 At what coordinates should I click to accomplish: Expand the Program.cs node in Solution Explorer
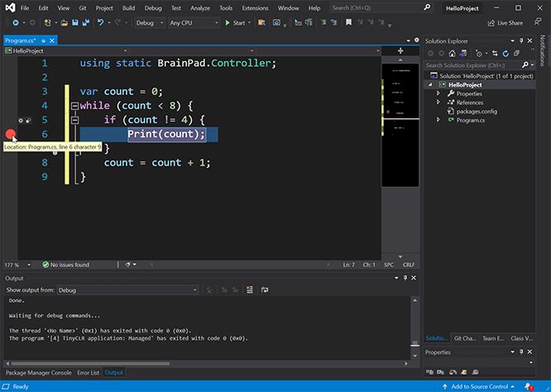438,120
